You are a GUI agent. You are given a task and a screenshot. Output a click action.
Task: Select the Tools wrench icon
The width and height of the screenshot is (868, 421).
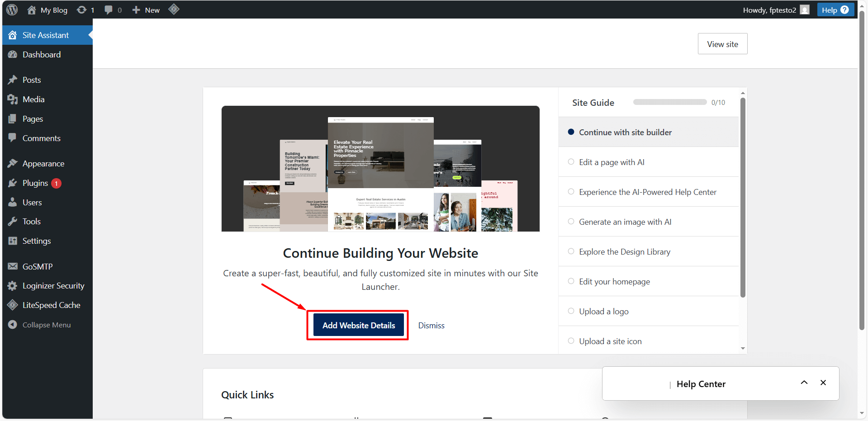pos(13,221)
